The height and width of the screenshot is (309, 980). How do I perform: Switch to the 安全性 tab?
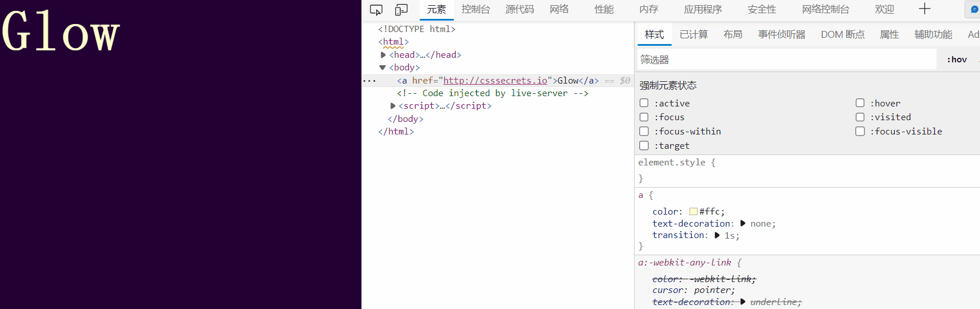[762, 9]
